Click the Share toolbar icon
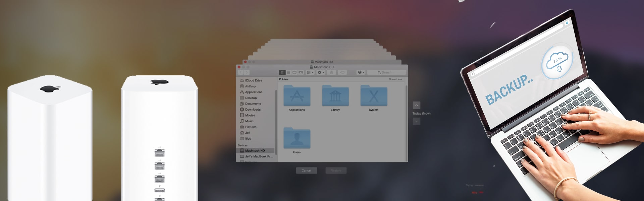The height and width of the screenshot is (201, 644). point(331,72)
